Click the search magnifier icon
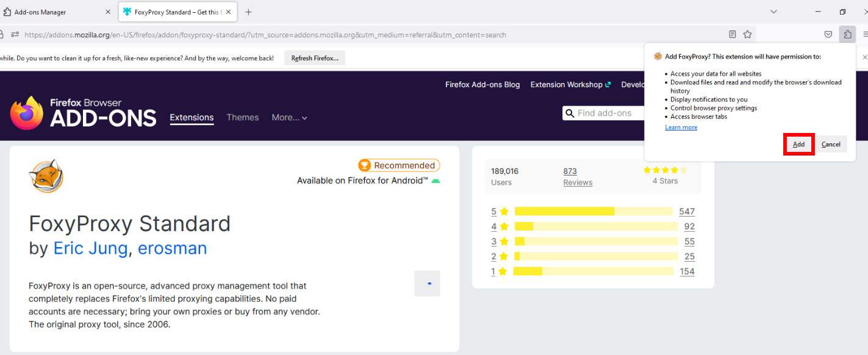This screenshot has height=355, width=868. pos(570,113)
